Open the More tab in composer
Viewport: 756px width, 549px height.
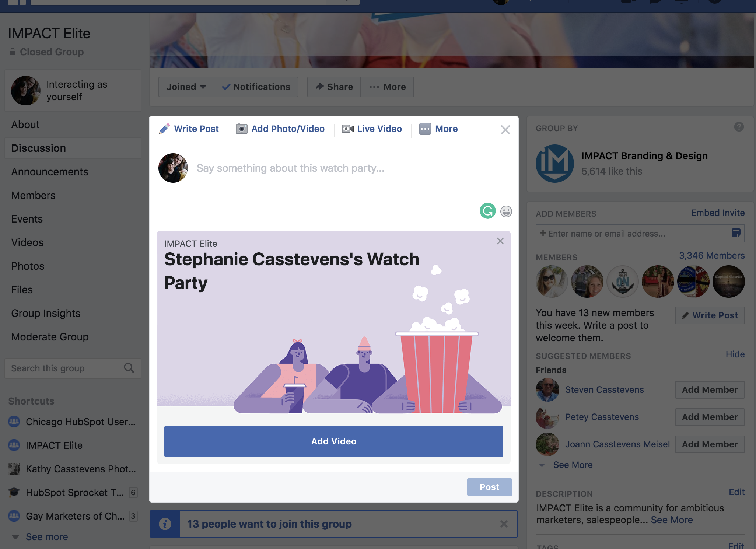pyautogui.click(x=438, y=129)
